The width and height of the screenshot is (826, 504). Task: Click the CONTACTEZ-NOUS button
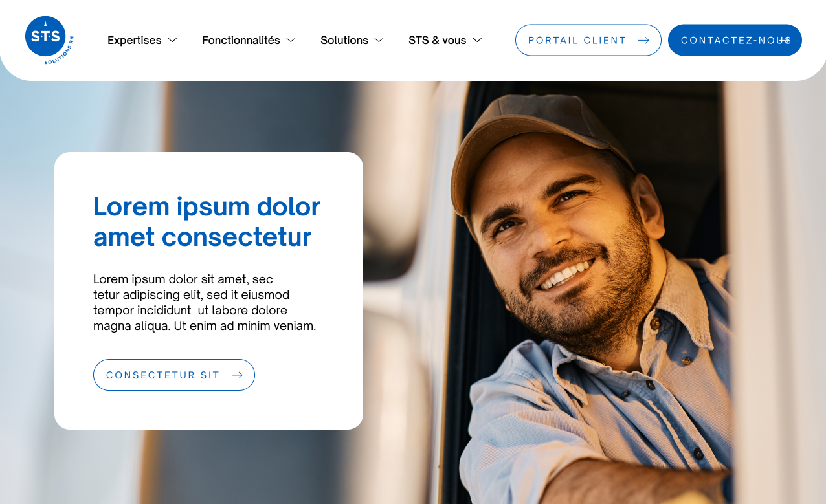pyautogui.click(x=735, y=40)
